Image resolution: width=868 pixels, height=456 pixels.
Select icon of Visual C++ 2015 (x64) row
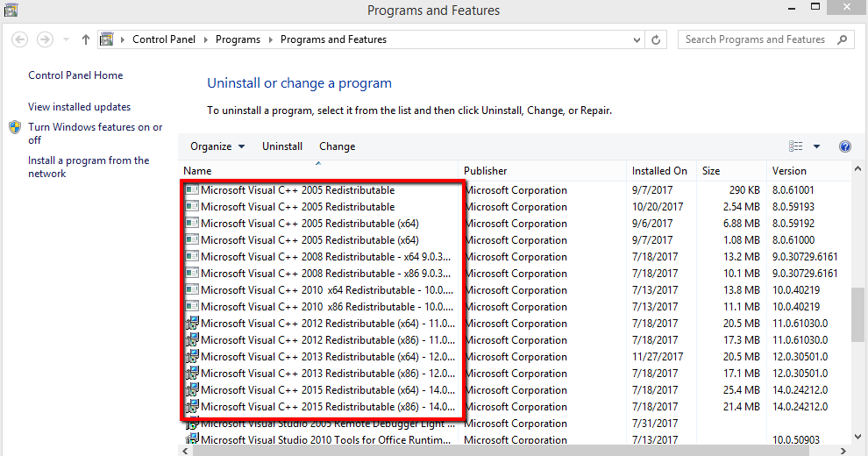click(x=191, y=389)
